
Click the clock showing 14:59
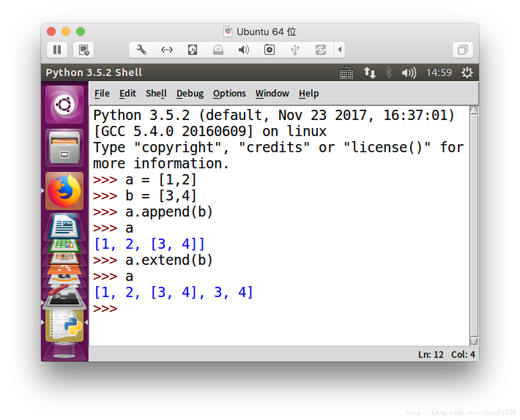[x=439, y=73]
